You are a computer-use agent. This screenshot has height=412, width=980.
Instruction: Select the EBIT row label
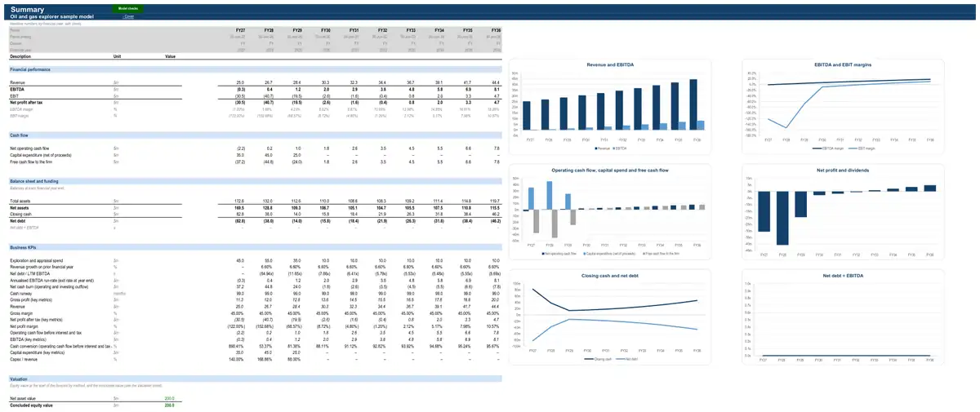[14, 95]
